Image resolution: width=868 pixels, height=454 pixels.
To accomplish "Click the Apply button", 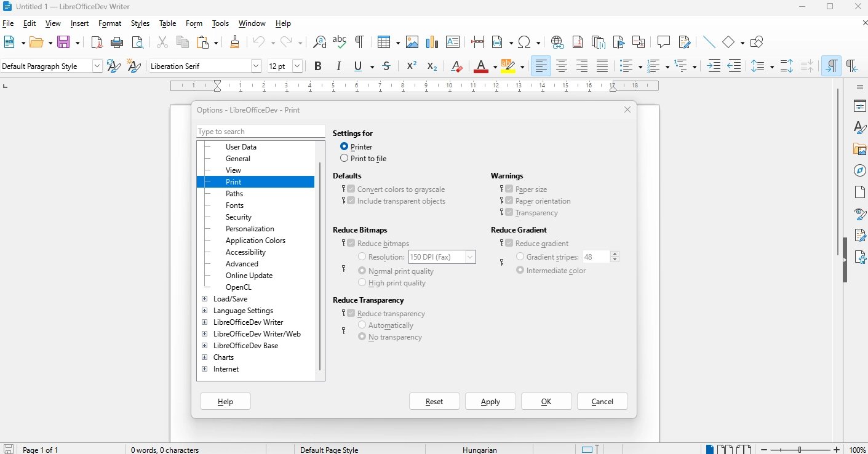I will point(490,401).
